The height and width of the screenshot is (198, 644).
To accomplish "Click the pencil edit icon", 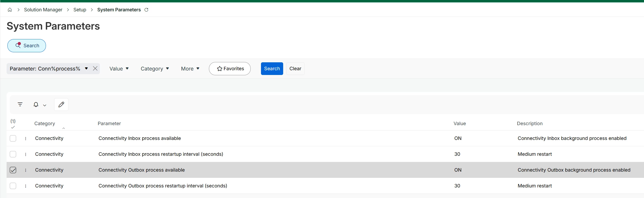I will pyautogui.click(x=61, y=105).
